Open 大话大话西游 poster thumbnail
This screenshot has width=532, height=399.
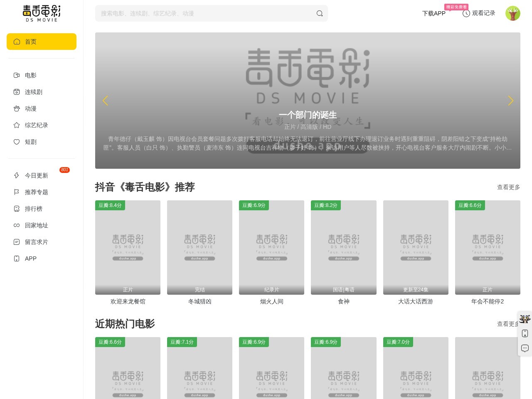[416, 247]
